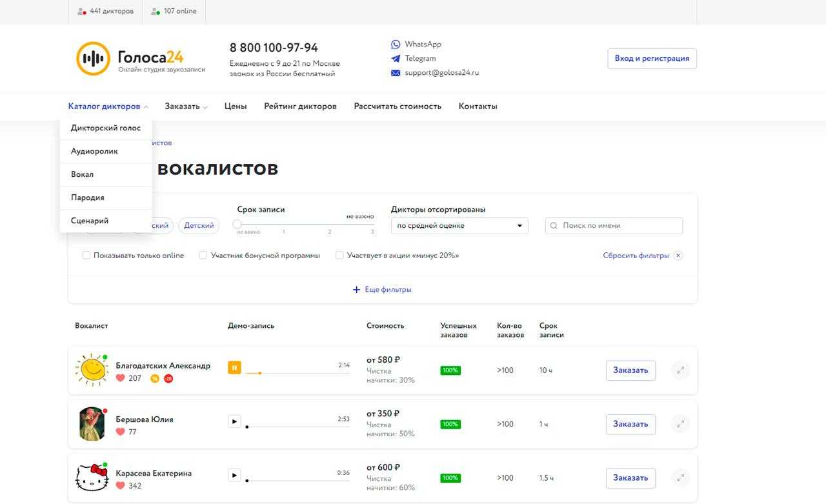The height and width of the screenshot is (504, 826).
Task: Pause Благодатских Александр demo recording
Action: pos(234,368)
